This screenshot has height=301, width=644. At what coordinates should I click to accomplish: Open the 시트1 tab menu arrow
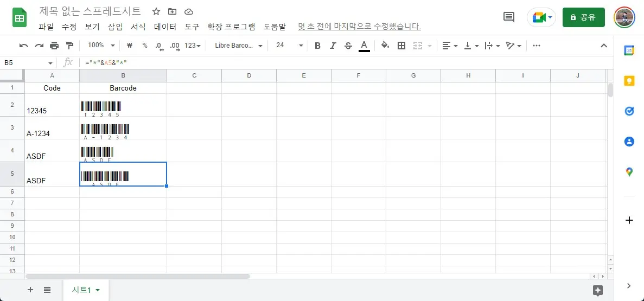98,290
